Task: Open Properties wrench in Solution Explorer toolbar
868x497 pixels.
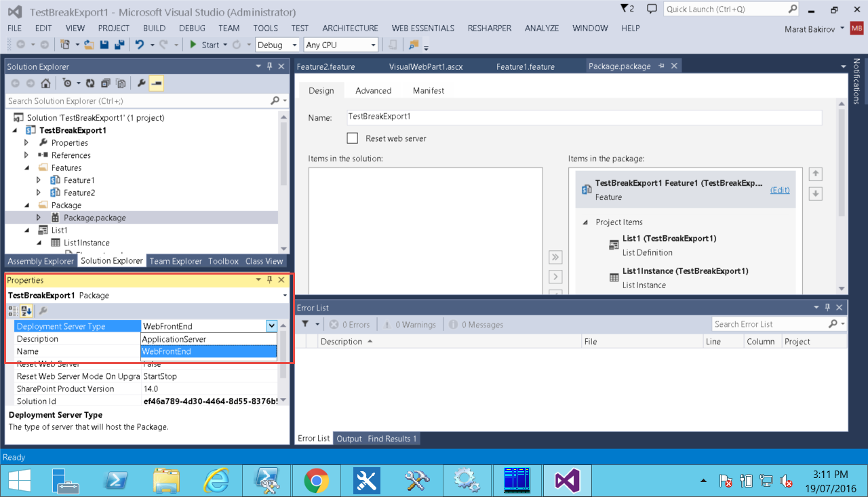Action: pyautogui.click(x=141, y=83)
